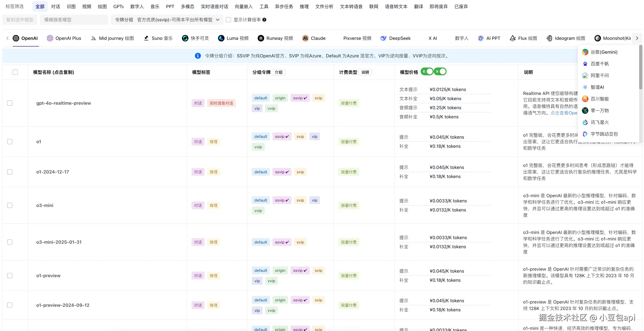This screenshot has height=331, width=644.
Task: Choose the Midjourney drawing provider icon
Action: click(94, 38)
